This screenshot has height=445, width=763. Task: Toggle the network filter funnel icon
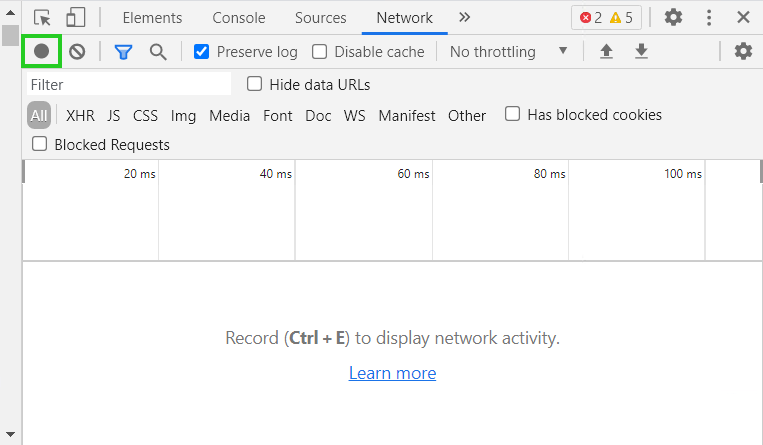click(123, 51)
